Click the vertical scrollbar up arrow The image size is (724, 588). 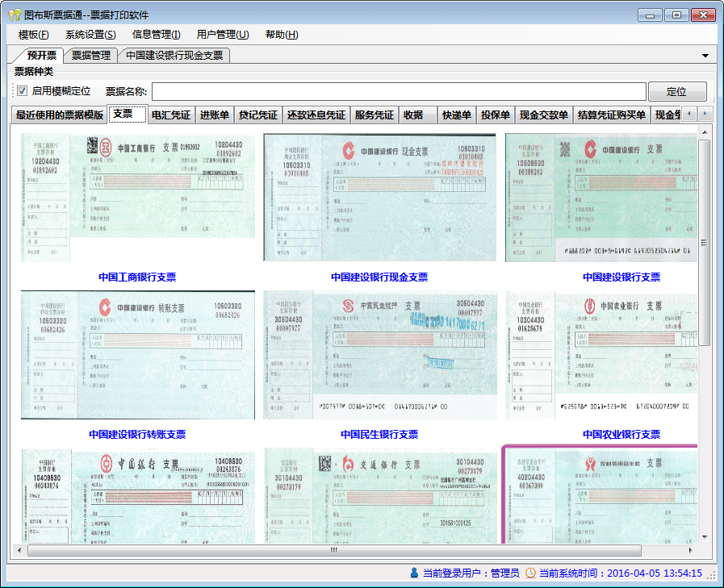click(x=705, y=132)
